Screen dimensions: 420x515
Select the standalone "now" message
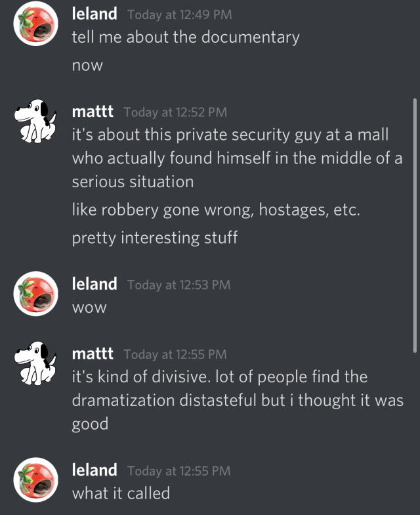(87, 66)
